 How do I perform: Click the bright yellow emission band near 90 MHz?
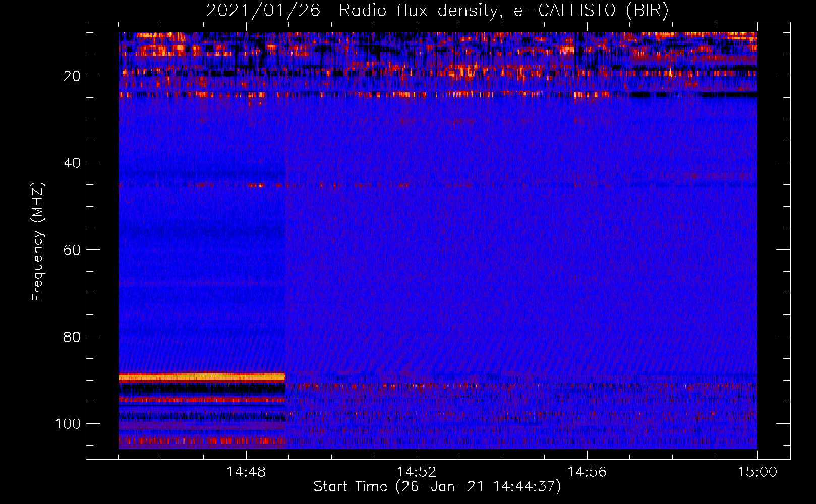tap(202, 377)
